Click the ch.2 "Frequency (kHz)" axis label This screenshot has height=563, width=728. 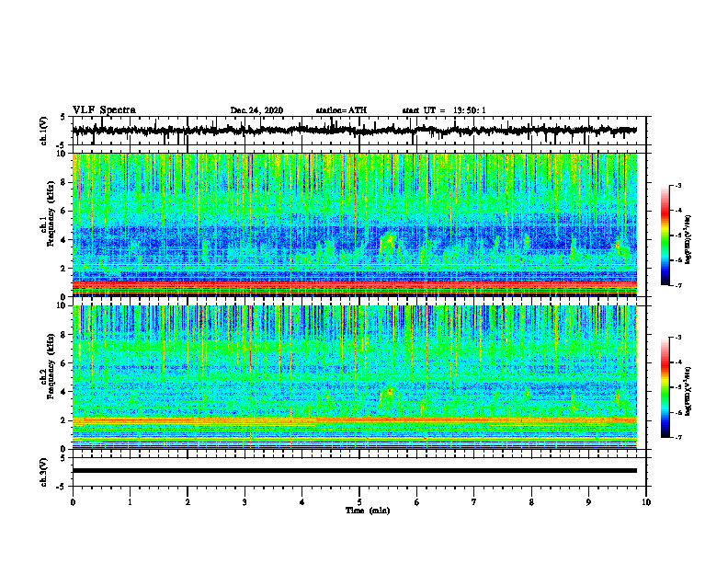[51, 366]
